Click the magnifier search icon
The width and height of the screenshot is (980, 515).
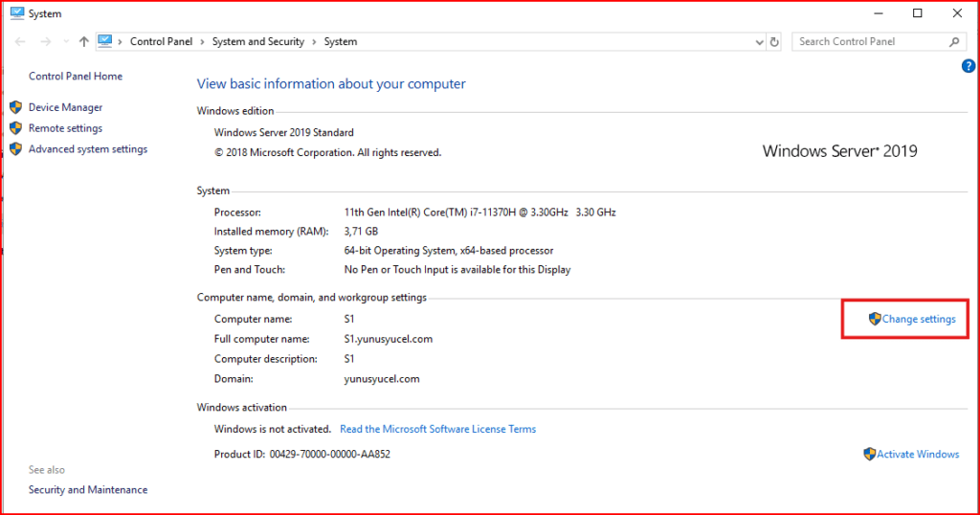[x=954, y=42]
